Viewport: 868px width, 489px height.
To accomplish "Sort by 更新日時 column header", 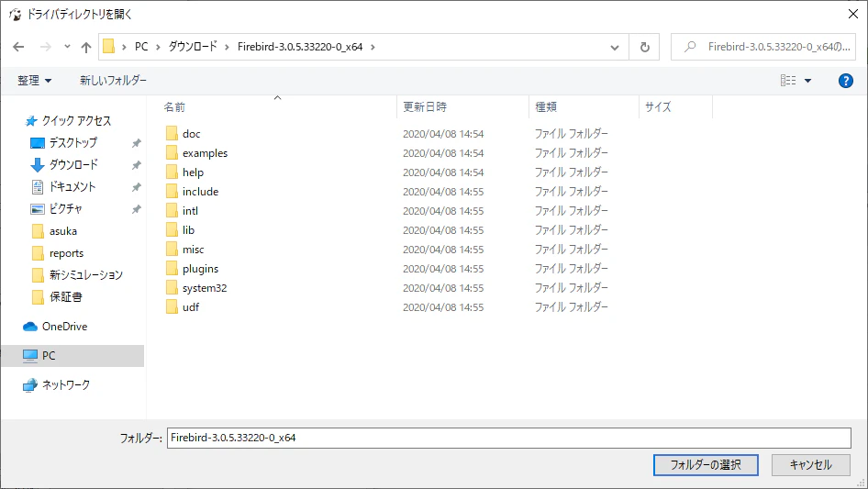I will [x=425, y=106].
